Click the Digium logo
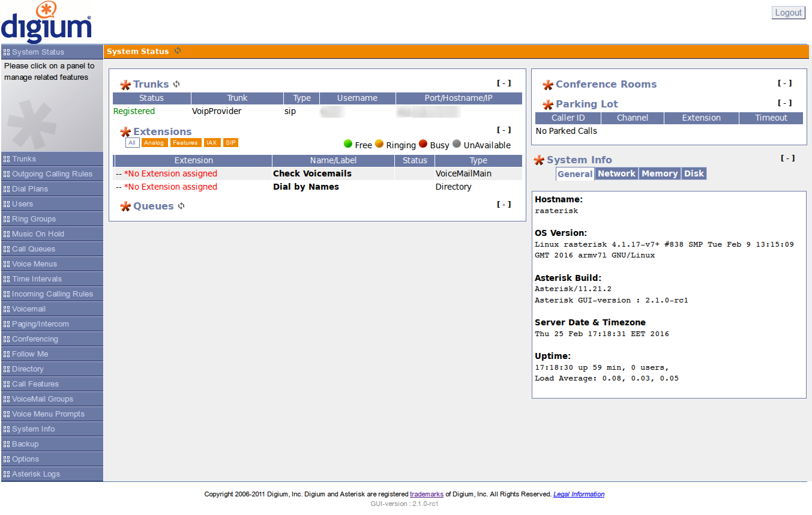 pos(46,22)
